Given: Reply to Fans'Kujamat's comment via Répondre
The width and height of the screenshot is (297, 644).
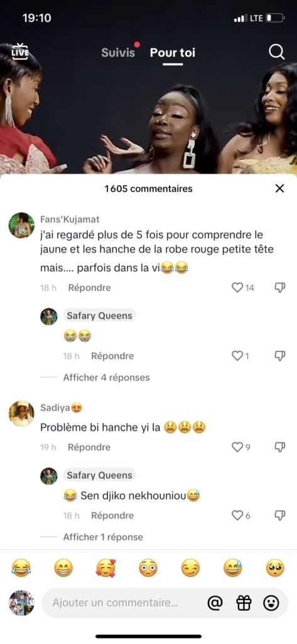Looking at the screenshot, I should [x=89, y=287].
